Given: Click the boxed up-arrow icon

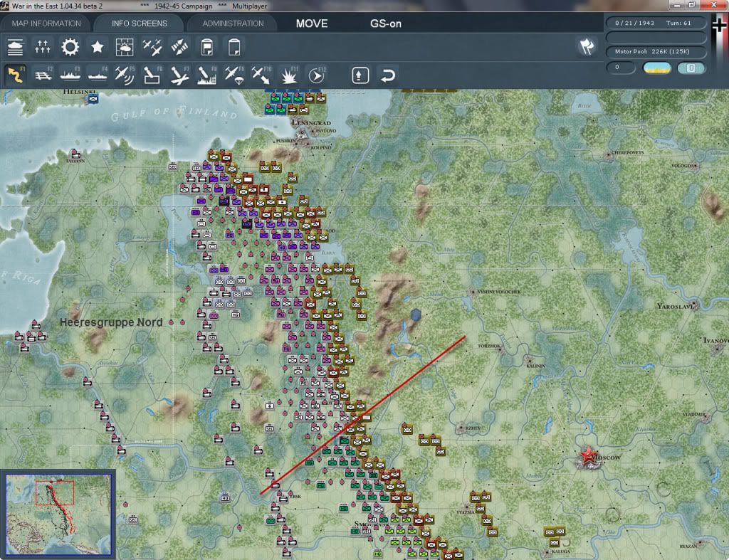Looking at the screenshot, I should pos(360,75).
